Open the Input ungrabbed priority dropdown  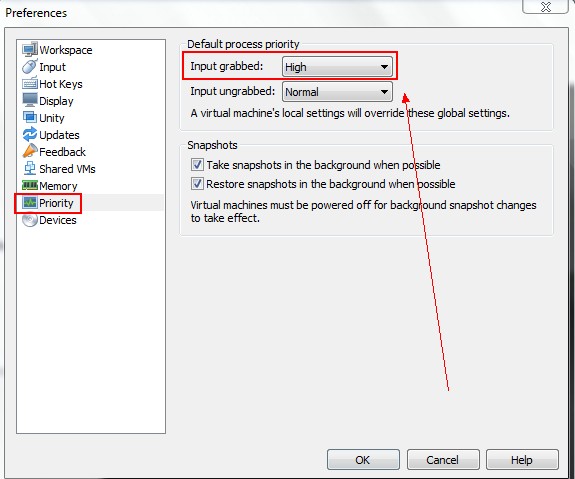point(337,92)
